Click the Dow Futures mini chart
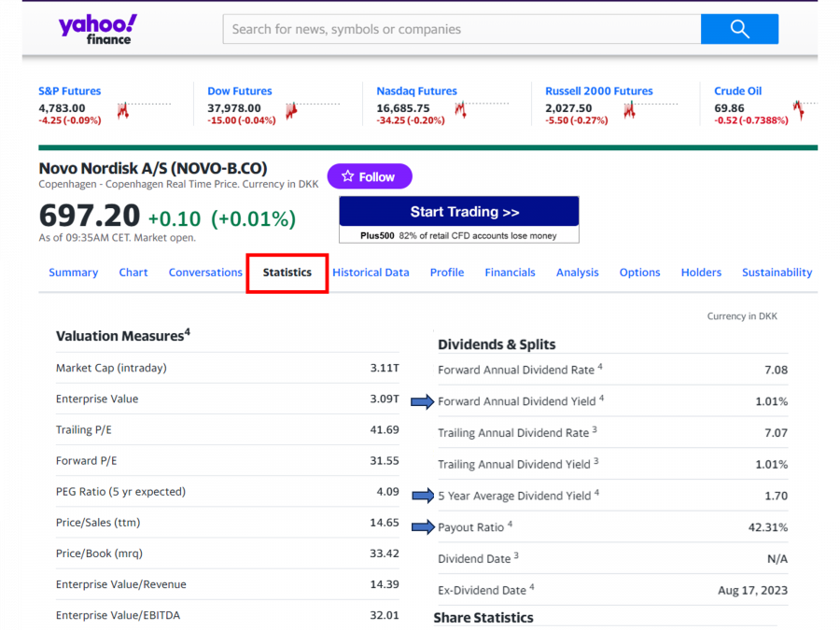 click(x=313, y=110)
